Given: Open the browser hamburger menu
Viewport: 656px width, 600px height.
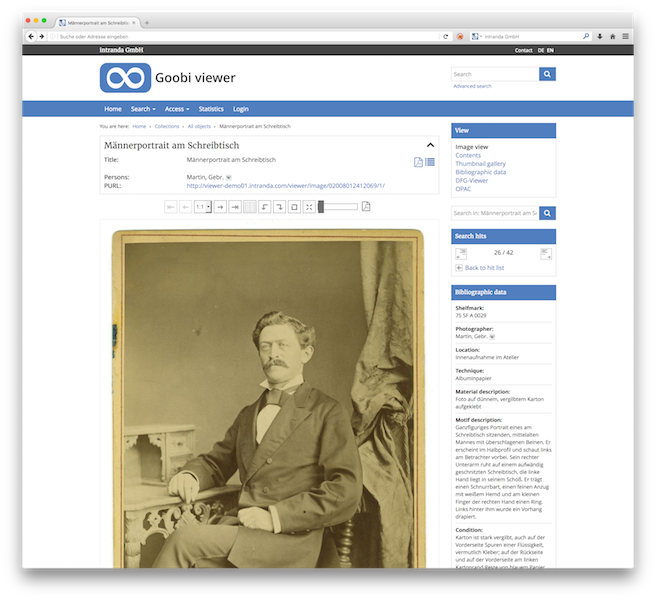Looking at the screenshot, I should (x=625, y=36).
